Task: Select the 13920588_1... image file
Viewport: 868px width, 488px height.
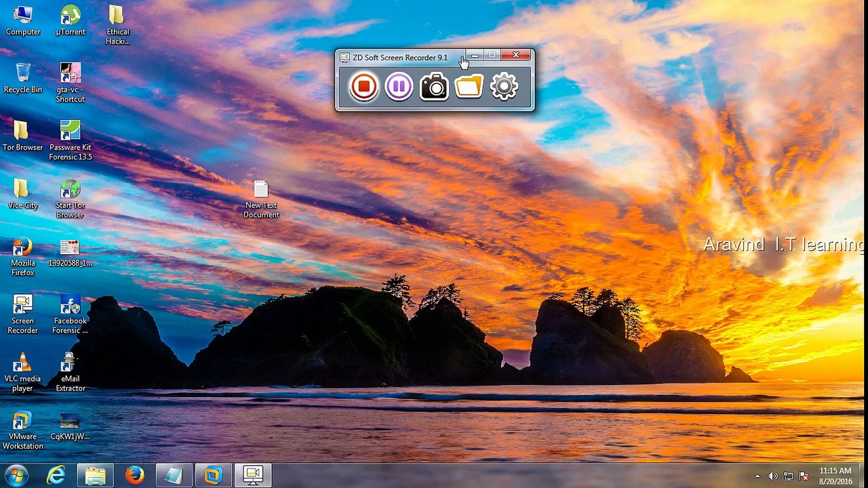Action: tap(71, 252)
